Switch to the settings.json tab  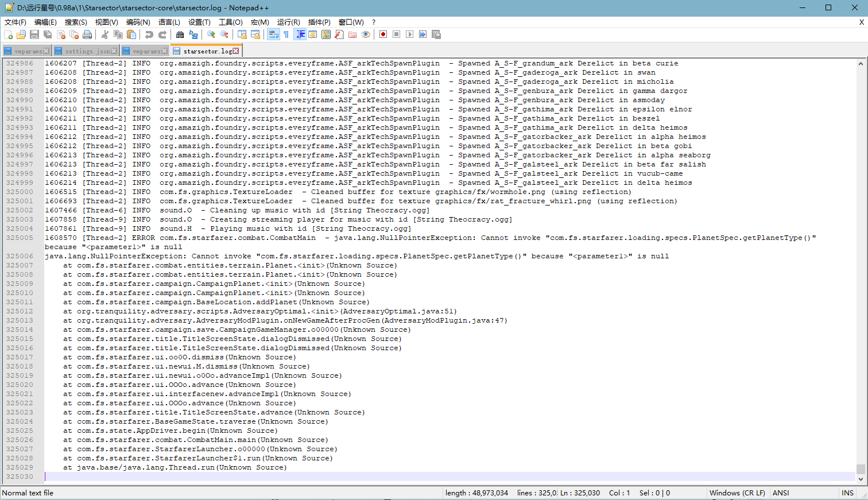tap(87, 51)
